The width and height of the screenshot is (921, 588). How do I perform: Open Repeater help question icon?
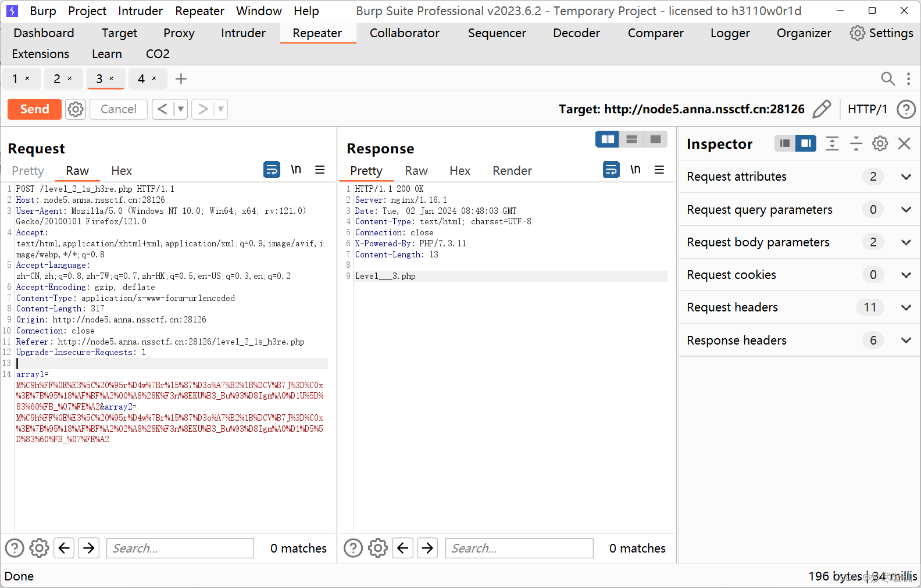tap(906, 109)
